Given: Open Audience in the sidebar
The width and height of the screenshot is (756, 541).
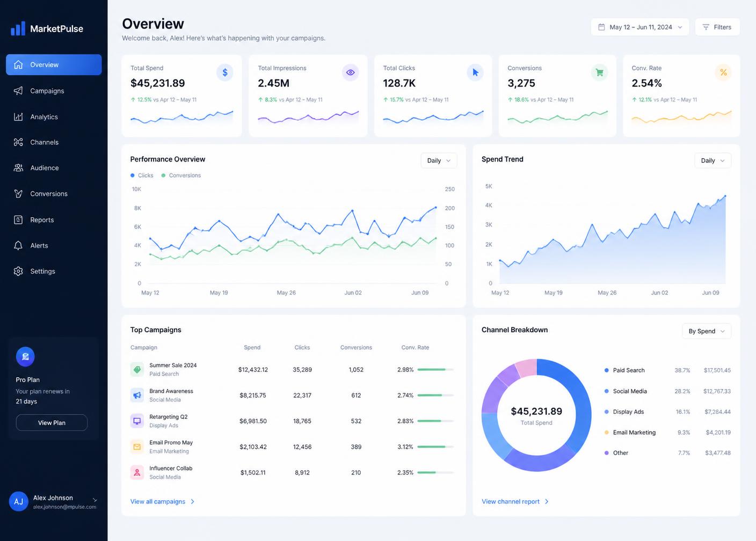Looking at the screenshot, I should [54, 168].
